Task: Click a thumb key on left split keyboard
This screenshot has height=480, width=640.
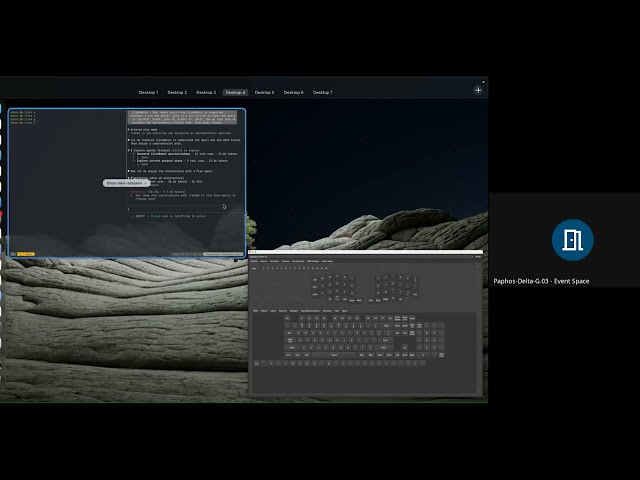Action: tap(343, 297)
